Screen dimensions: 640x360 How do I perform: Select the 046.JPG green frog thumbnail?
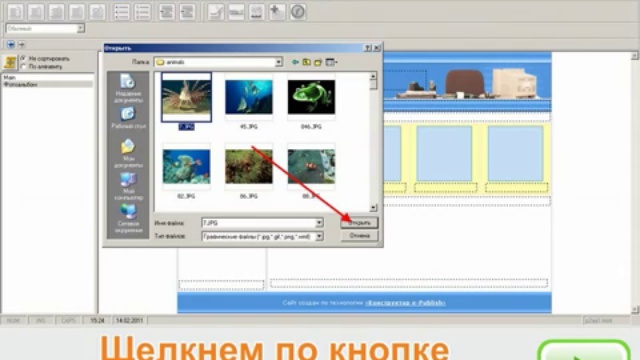click(311, 97)
